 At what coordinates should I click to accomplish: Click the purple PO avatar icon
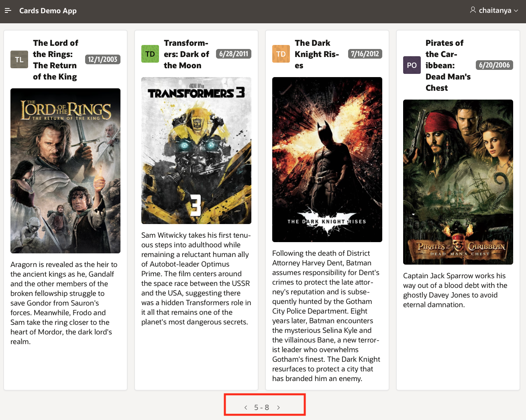point(412,65)
